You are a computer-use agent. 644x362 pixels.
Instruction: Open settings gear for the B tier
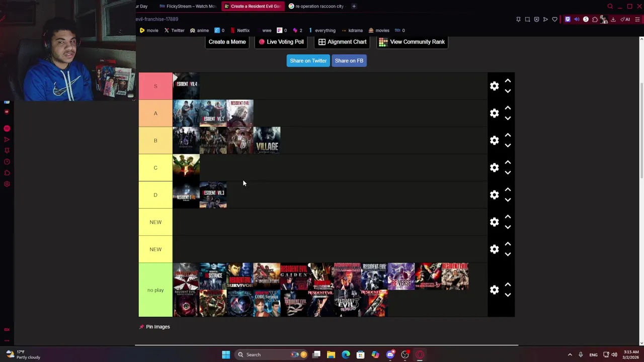click(x=494, y=140)
